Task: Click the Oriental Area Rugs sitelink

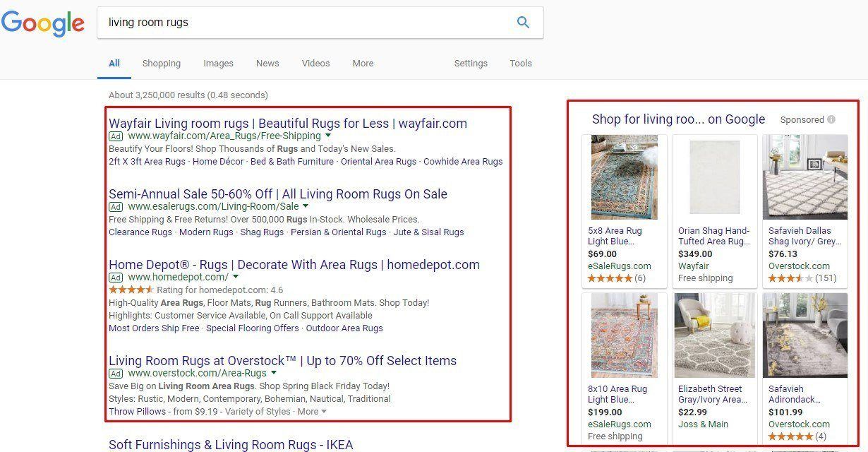Action: pos(378,161)
